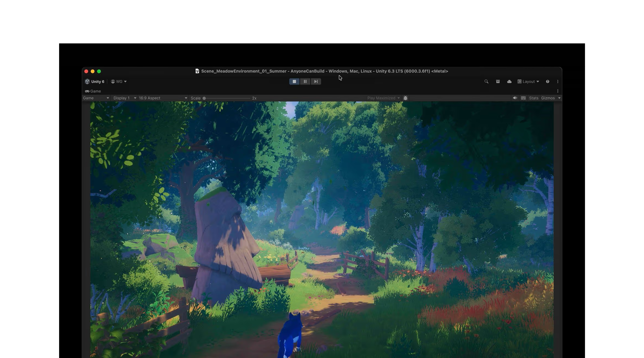Open the Game view mode dropdown
This screenshot has height=358, width=644.
click(96, 98)
